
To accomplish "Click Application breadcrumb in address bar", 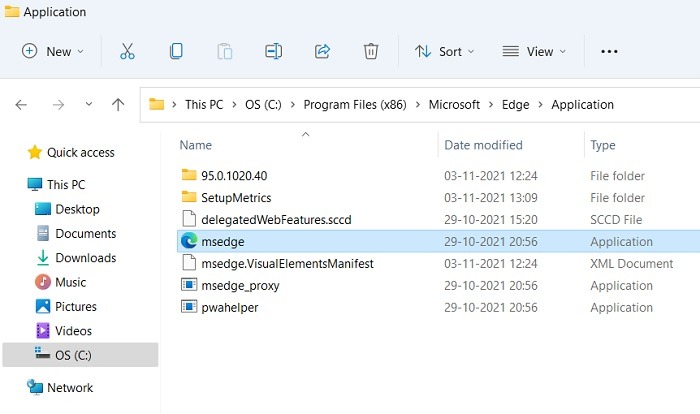I will pyautogui.click(x=582, y=105).
